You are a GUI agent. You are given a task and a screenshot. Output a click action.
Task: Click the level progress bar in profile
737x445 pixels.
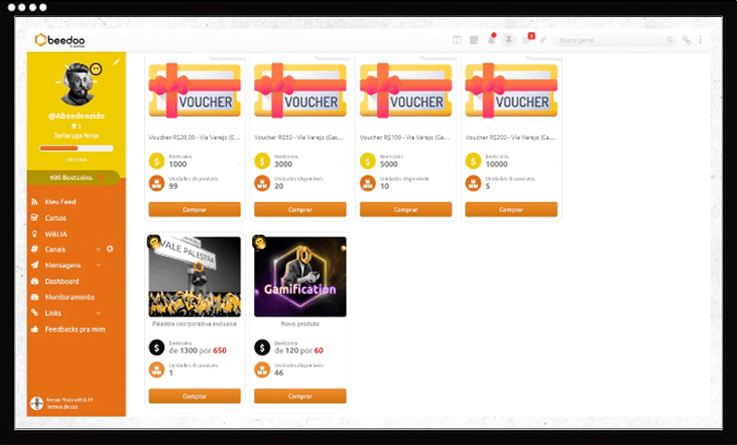76,148
